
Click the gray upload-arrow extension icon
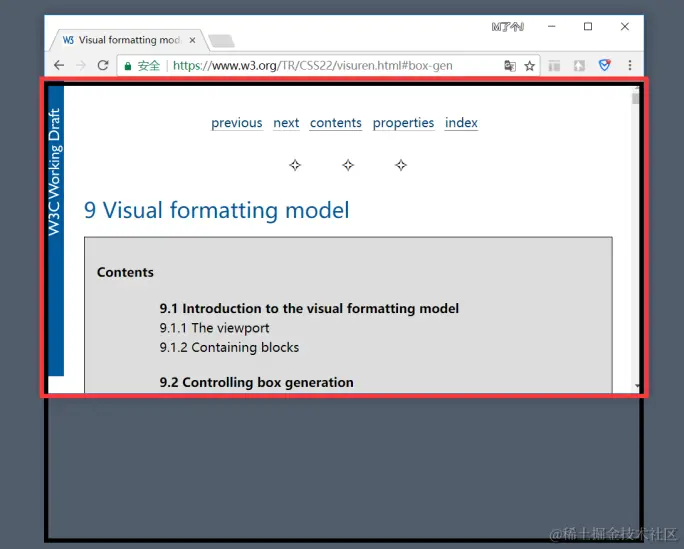coord(579,65)
